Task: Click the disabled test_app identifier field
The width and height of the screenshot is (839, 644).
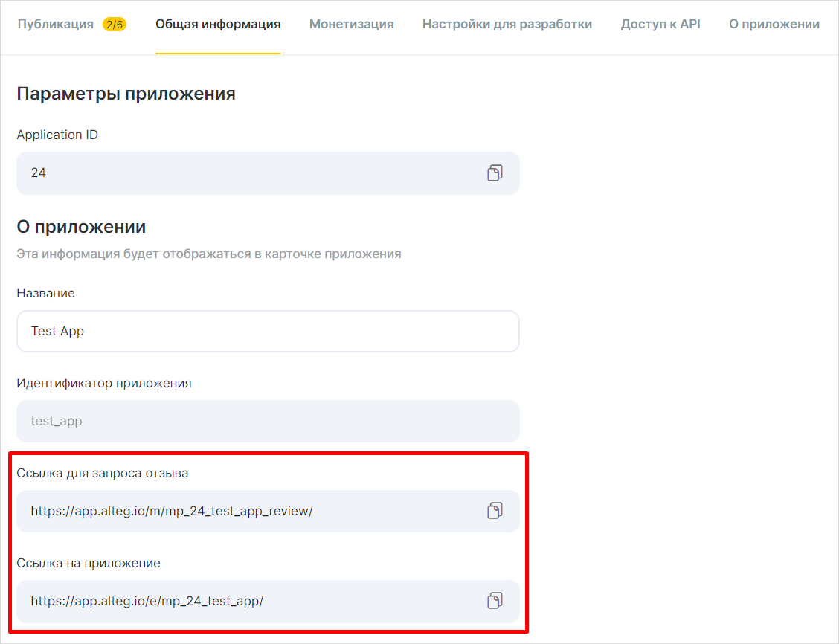Action: [x=268, y=421]
